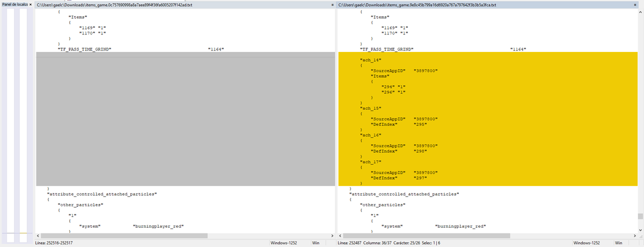Click the right pane vertical scrollbar down arrow

click(x=641, y=229)
